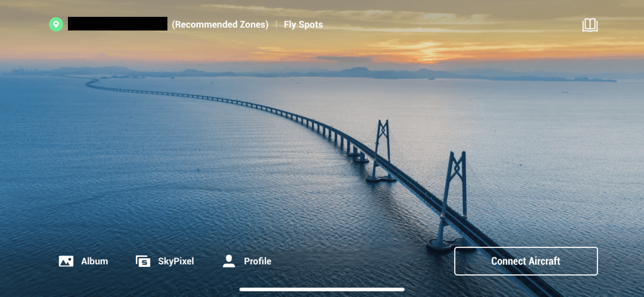This screenshot has width=644, height=297.
Task: Tap the blacked-out location name
Action: click(x=118, y=24)
